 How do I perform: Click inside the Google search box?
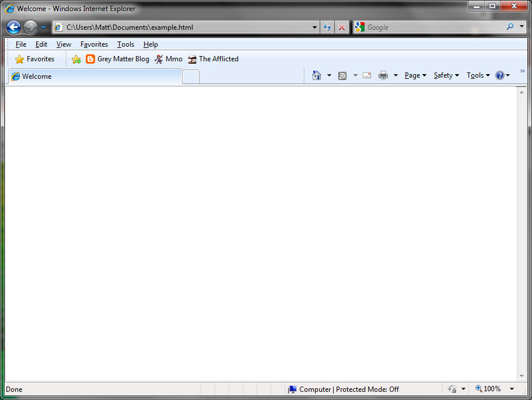(434, 27)
